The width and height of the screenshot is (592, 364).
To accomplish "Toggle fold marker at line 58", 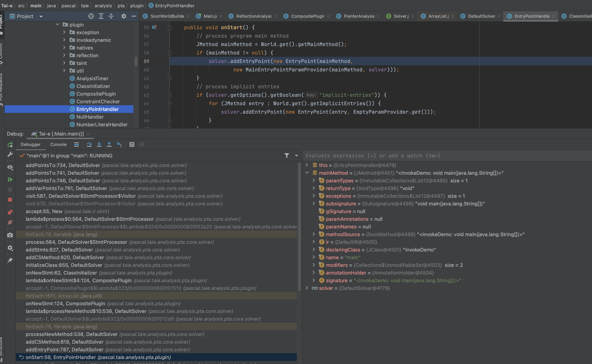I will (169, 53).
